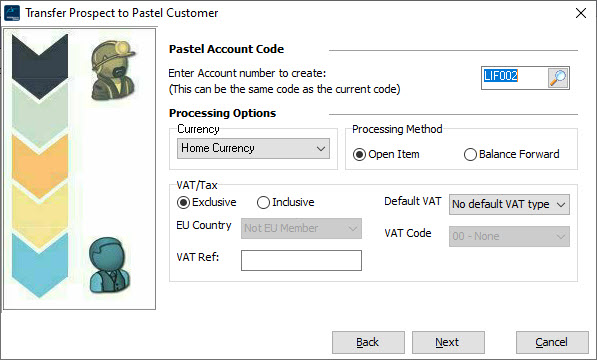Click the app icon in the title bar

point(12,13)
